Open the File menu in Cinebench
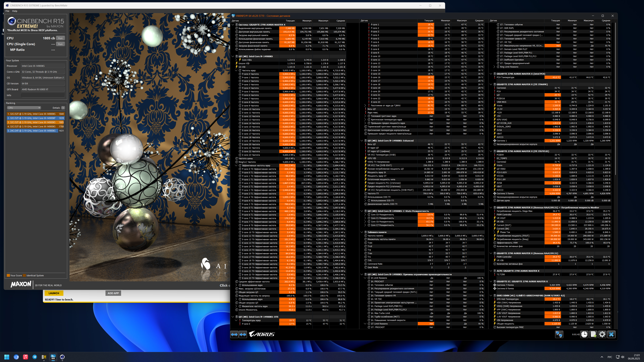 pyautogui.click(x=8, y=11)
